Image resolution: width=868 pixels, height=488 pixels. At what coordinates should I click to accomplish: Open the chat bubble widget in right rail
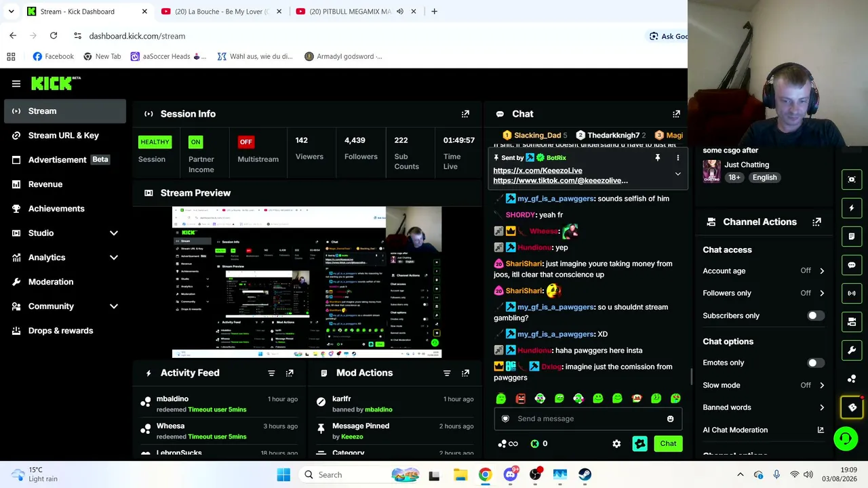click(x=852, y=265)
